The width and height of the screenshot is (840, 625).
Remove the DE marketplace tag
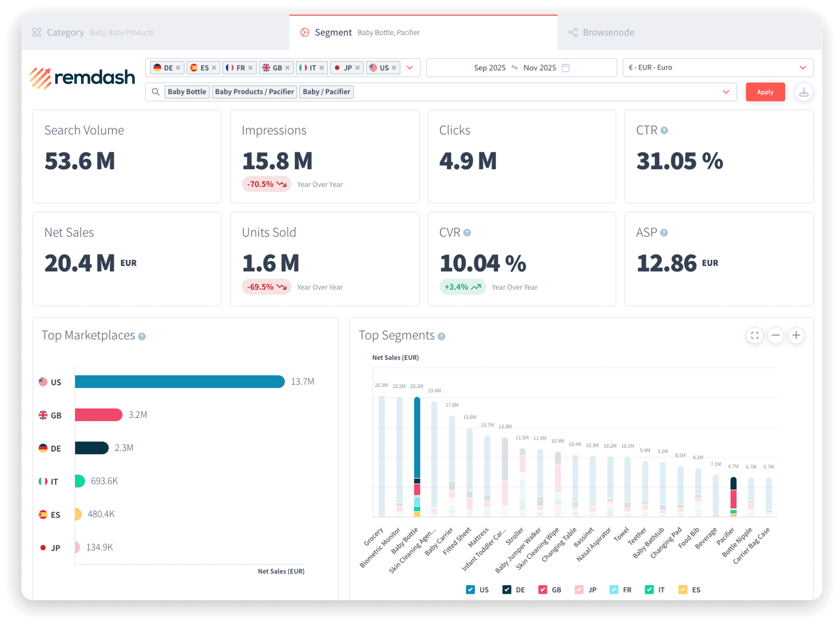click(x=178, y=68)
